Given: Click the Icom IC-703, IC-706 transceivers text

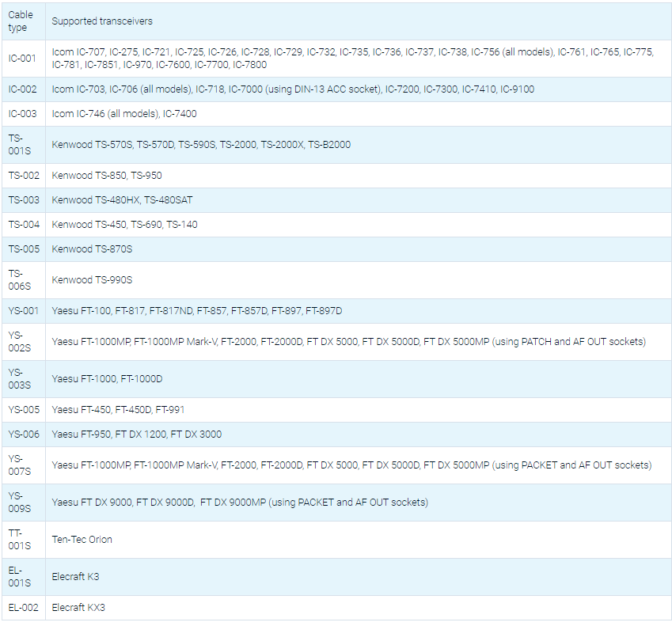Looking at the screenshot, I should (293, 89).
